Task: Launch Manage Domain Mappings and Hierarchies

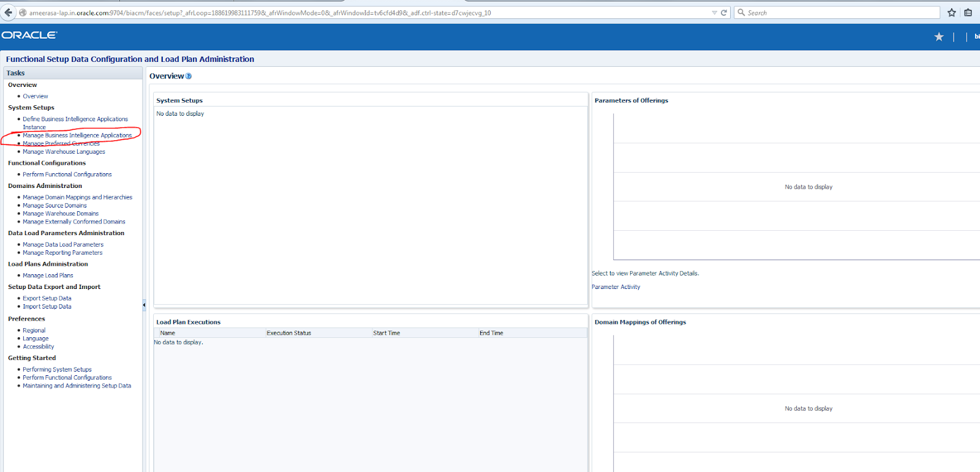Action: click(x=77, y=197)
